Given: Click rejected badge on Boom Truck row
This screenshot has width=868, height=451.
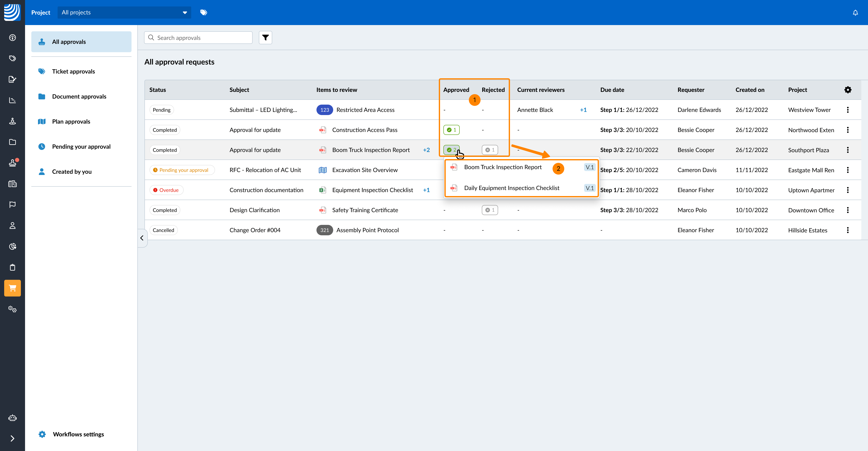Looking at the screenshot, I should (490, 150).
